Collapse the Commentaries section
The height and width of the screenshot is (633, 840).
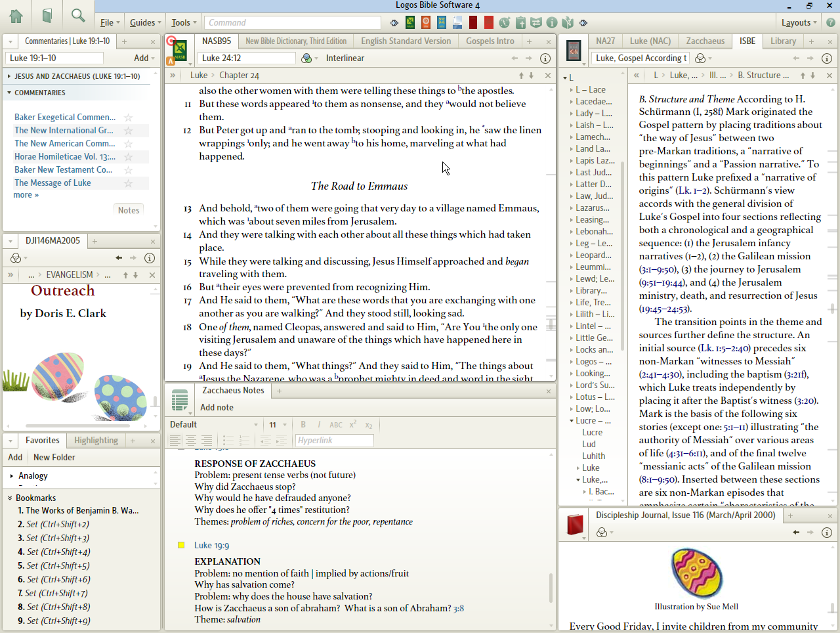point(9,93)
